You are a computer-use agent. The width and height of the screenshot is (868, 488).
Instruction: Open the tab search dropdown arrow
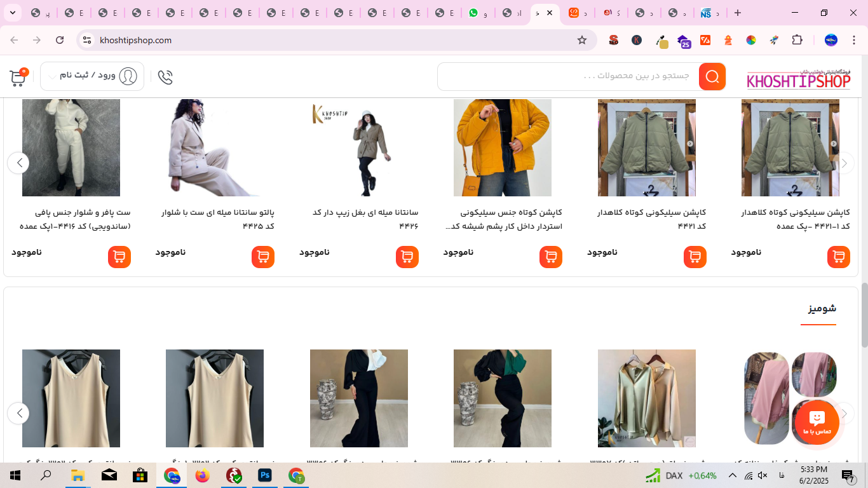(12, 13)
